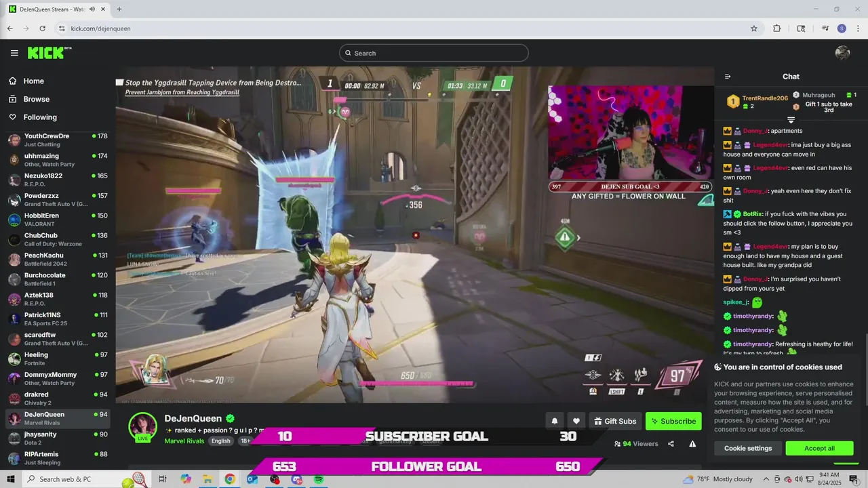
Task: Reload the page
Action: point(43,28)
